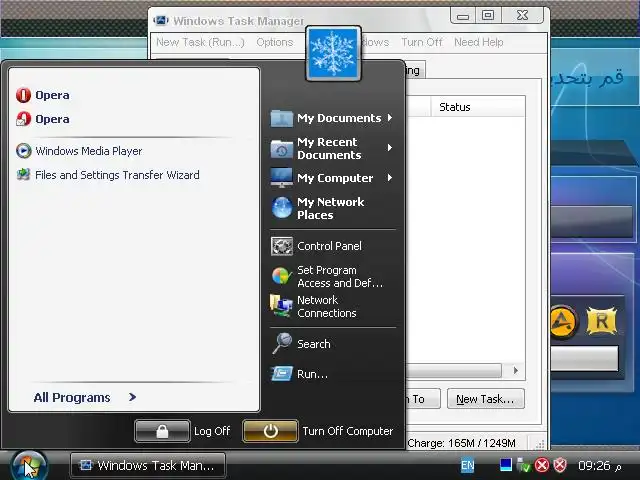Open My Recent Documents folder icon

coord(282,149)
